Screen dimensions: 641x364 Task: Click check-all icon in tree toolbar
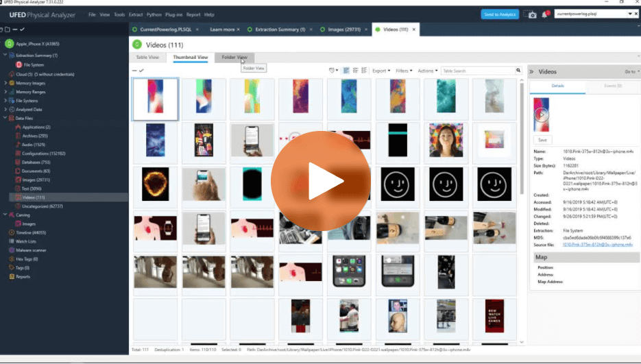[x=22, y=29]
